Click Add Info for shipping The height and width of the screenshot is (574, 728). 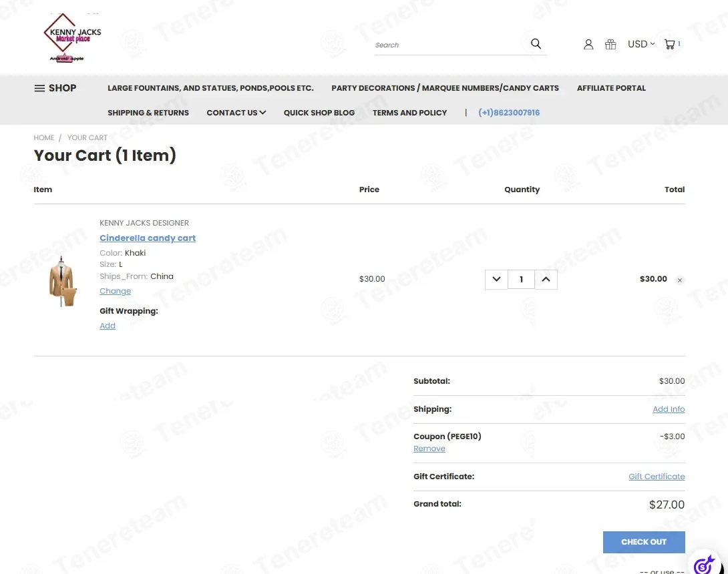coord(669,409)
